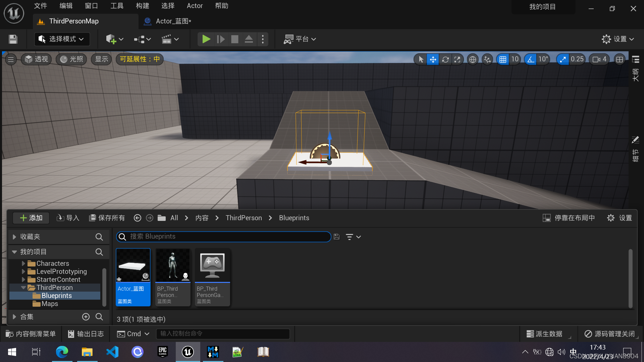Toggle world coordinate system globe icon
This screenshot has width=644, height=362.
pyautogui.click(x=473, y=60)
